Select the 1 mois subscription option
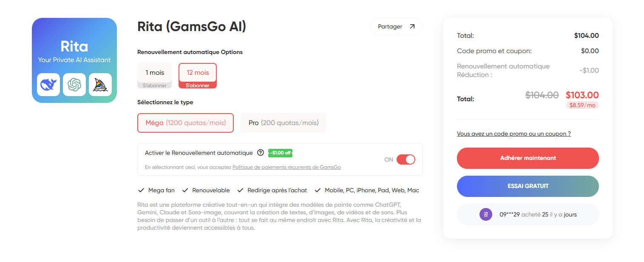 point(154,76)
